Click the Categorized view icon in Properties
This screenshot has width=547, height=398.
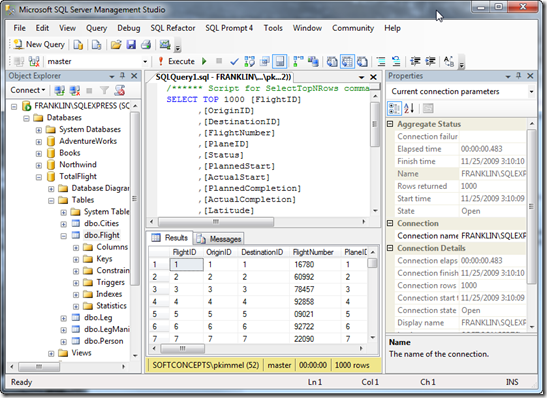pyautogui.click(x=394, y=108)
